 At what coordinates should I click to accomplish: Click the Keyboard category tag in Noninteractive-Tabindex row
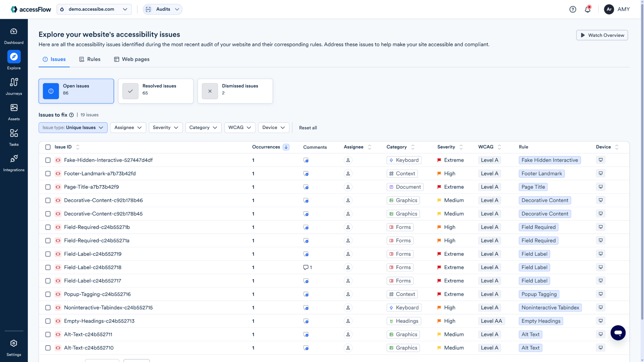pos(404,308)
